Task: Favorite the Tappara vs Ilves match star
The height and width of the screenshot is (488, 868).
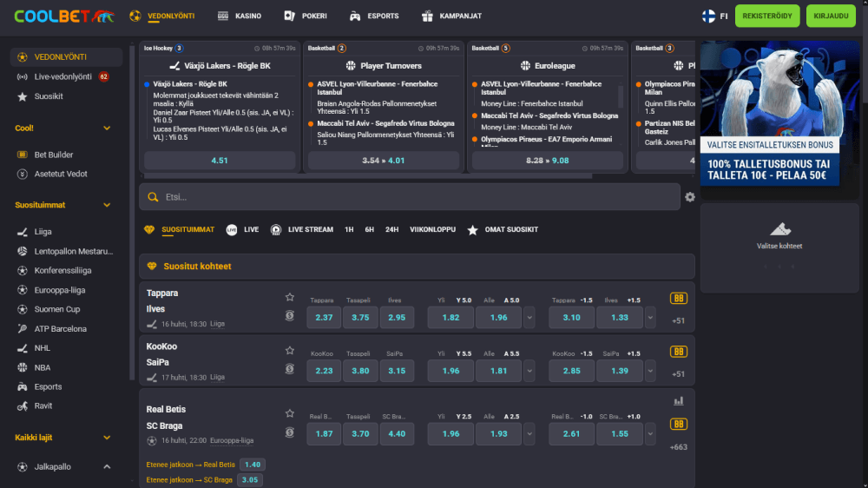Action: (x=290, y=297)
